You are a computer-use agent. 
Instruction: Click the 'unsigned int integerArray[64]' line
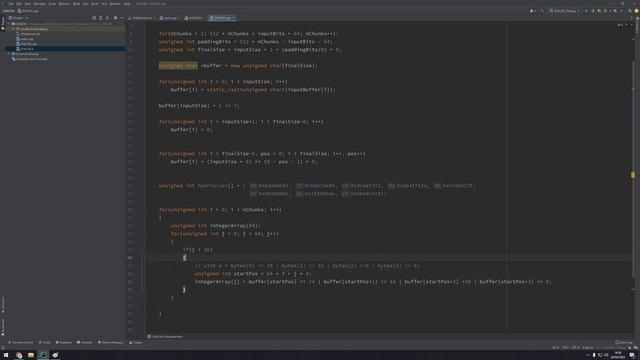[x=215, y=226]
